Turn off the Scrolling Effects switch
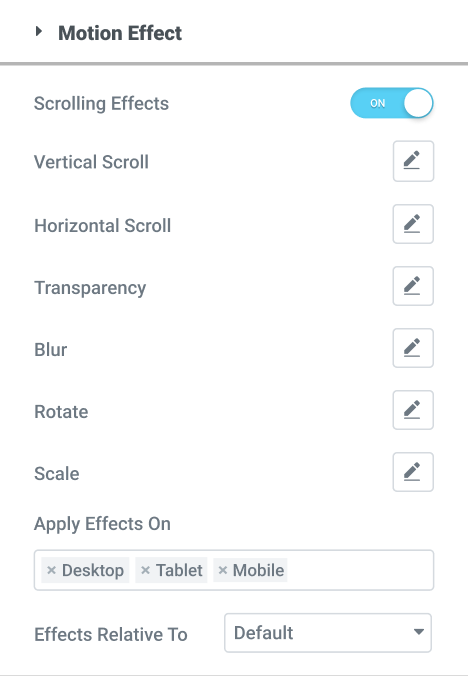The width and height of the screenshot is (468, 676). pos(392,103)
